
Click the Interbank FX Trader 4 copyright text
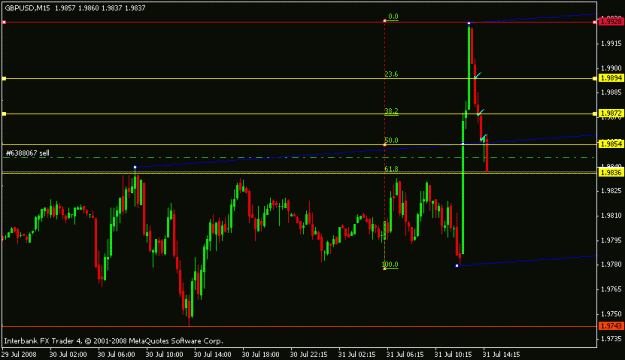click(114, 341)
